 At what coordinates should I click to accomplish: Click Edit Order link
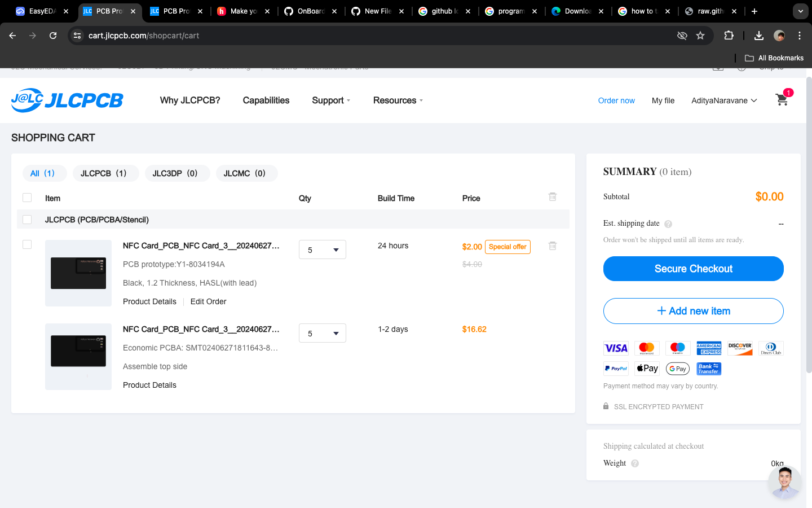pyautogui.click(x=208, y=301)
